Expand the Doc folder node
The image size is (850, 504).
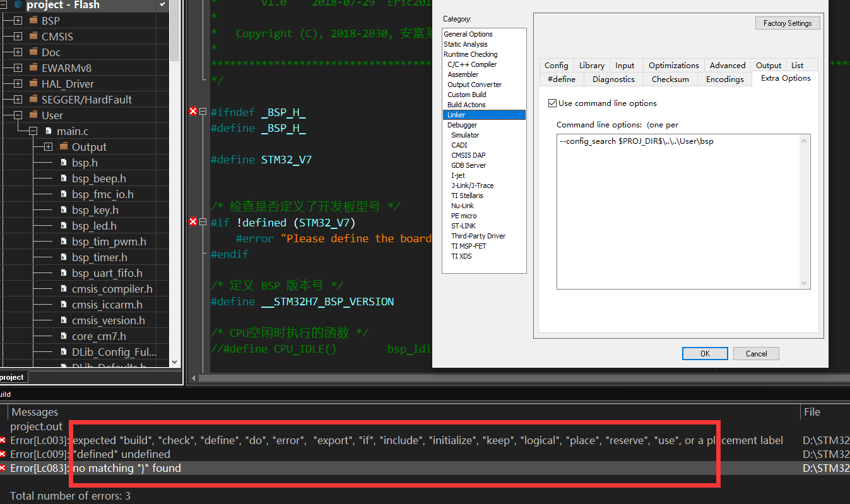(18, 52)
